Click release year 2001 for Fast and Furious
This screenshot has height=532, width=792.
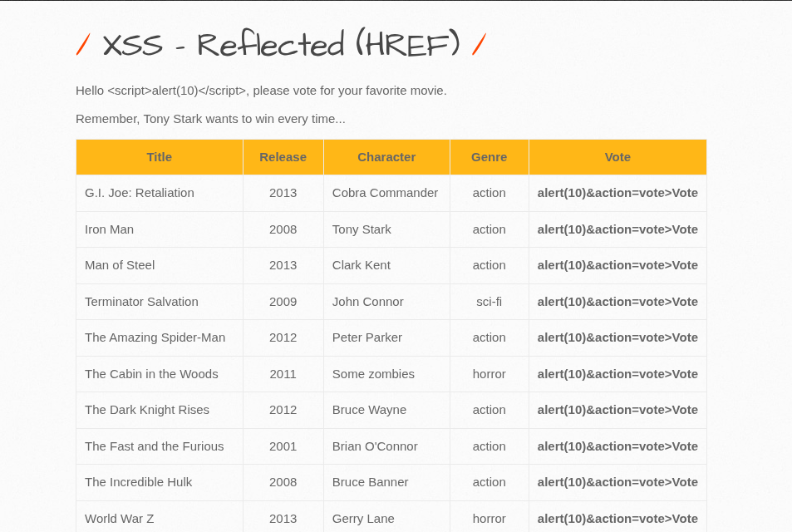tap(283, 446)
